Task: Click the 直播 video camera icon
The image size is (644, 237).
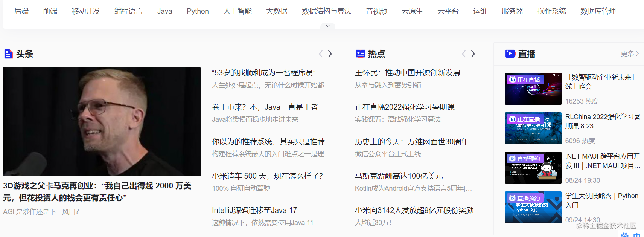Action: click(510, 54)
